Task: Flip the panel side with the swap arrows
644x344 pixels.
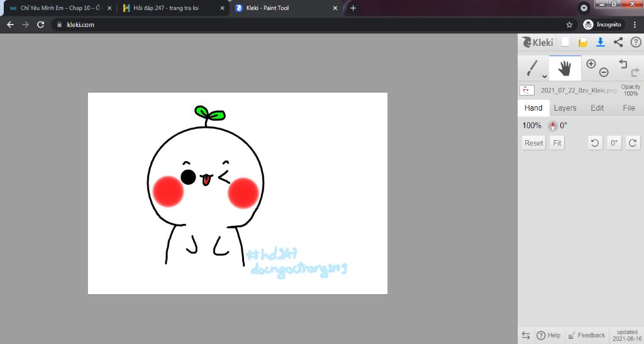Action: (526, 335)
